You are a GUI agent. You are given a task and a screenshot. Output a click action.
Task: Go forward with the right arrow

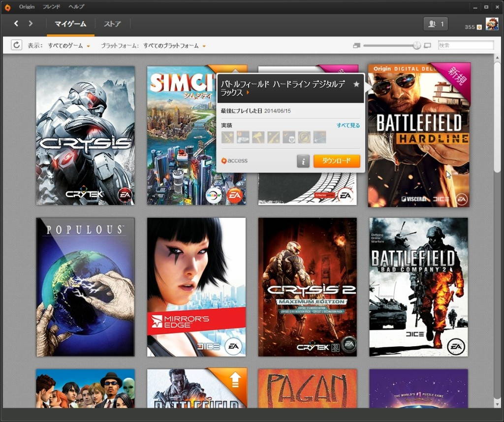point(31,23)
